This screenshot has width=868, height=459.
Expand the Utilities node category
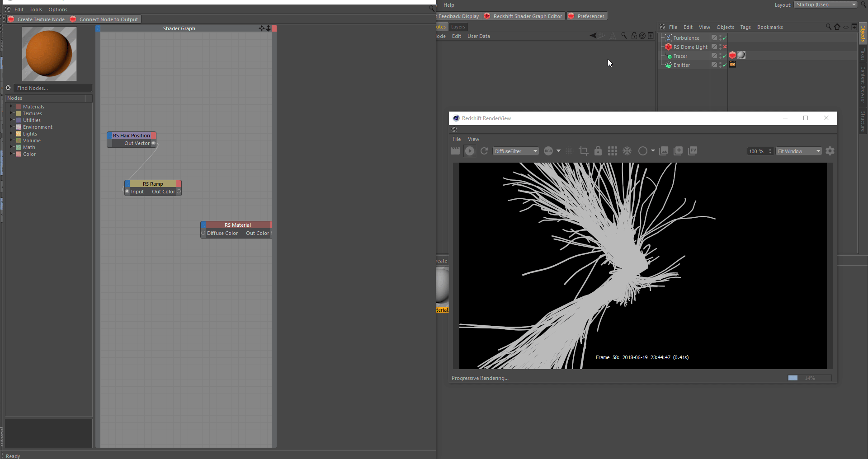(12, 120)
